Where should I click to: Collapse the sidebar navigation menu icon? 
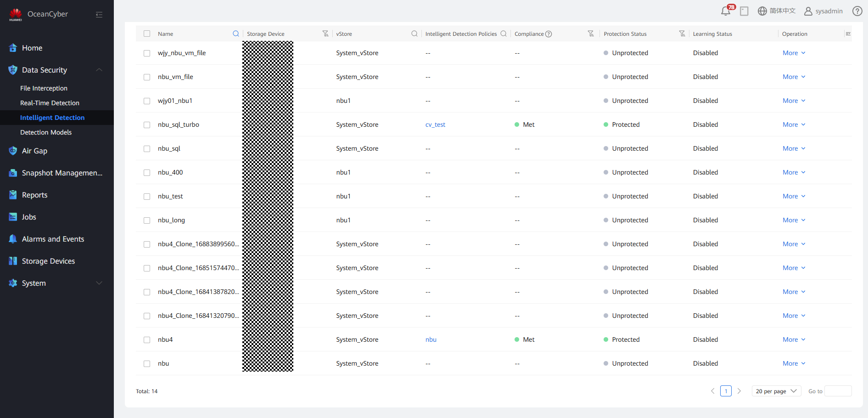[x=99, y=15]
